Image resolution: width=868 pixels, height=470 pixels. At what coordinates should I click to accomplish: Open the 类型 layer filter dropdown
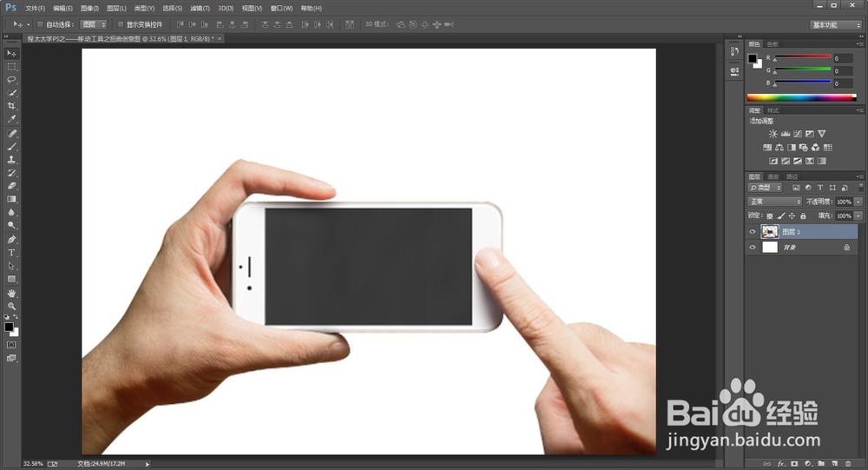click(x=765, y=188)
